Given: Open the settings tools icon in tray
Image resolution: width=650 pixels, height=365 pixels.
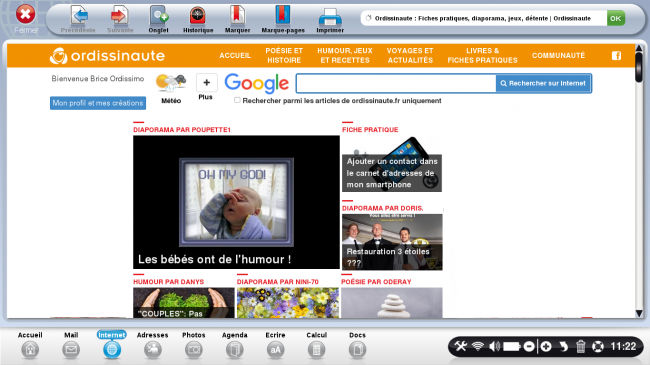Looking at the screenshot, I should click(460, 346).
